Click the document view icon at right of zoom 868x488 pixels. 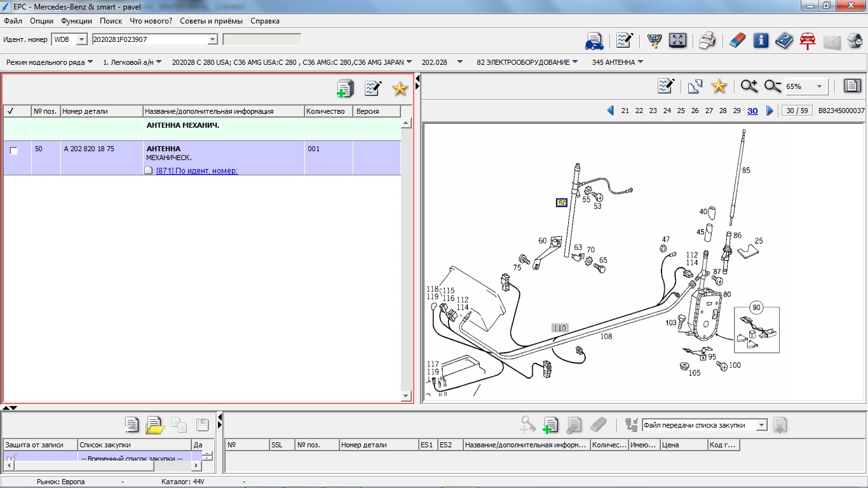(x=852, y=86)
